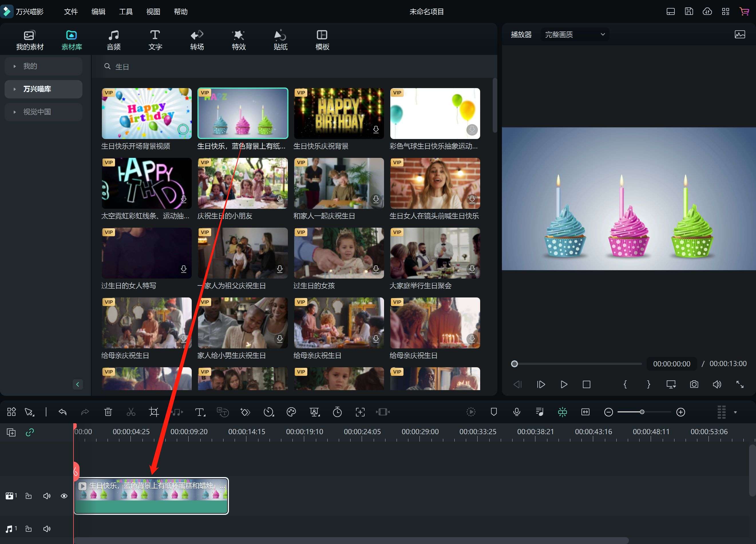756x544 pixels.
Task: Click the snapshot camera icon in player
Action: point(694,384)
